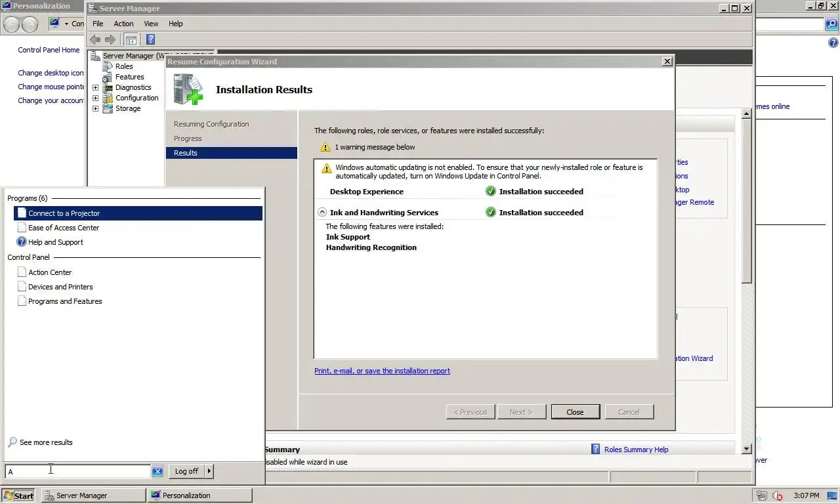Select the Roles item in the console tree
The height and width of the screenshot is (504, 840).
(124, 66)
